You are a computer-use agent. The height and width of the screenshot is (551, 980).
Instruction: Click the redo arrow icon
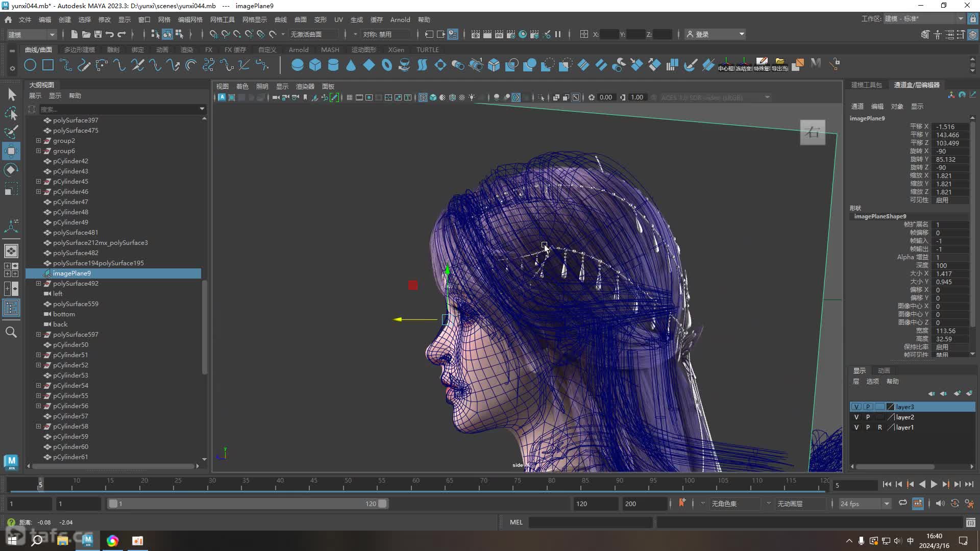pos(121,34)
